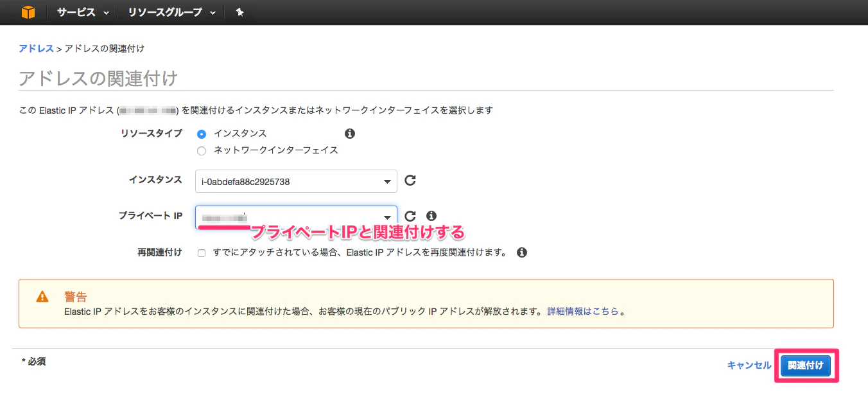Refresh the instance list

click(x=410, y=181)
